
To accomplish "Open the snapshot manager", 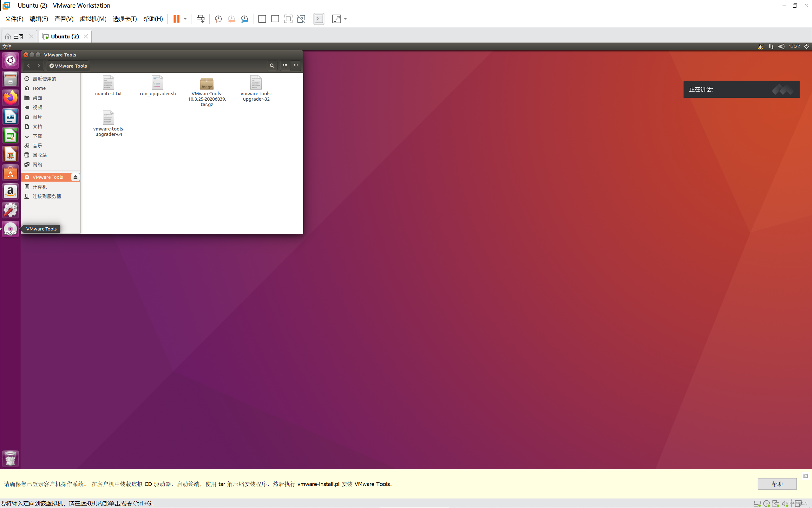I will (245, 19).
